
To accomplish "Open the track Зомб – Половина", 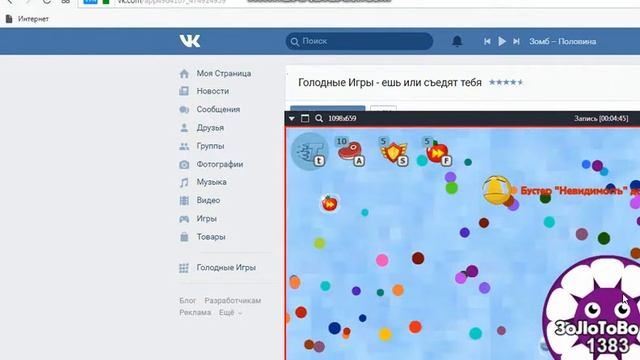I will [562, 42].
